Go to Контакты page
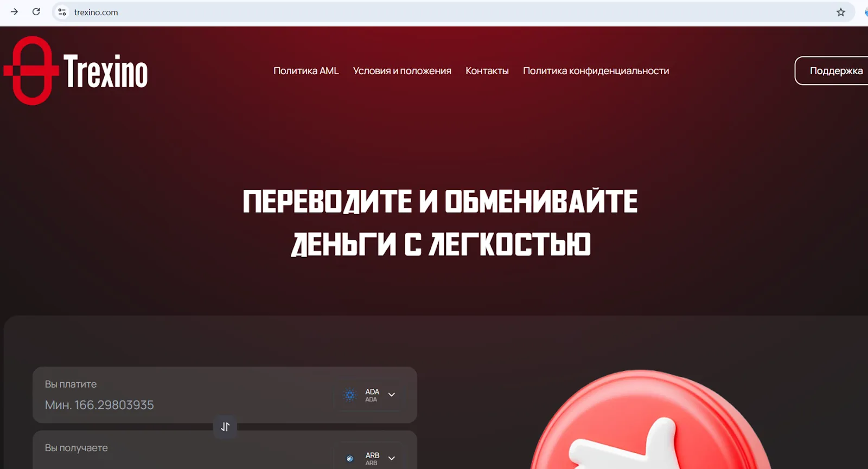The width and height of the screenshot is (868, 469). coord(487,71)
